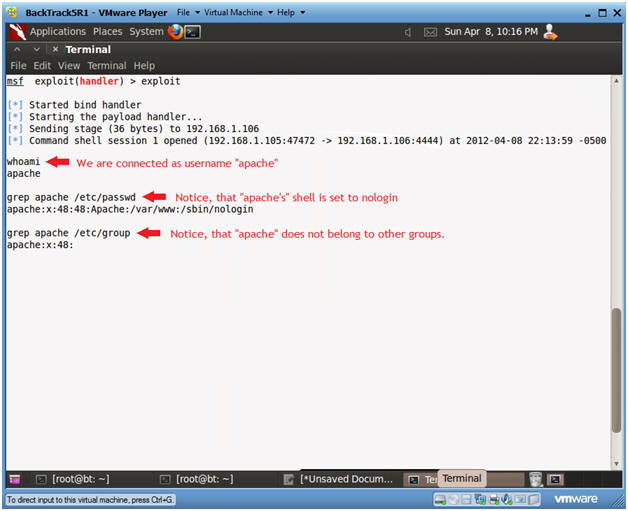Click the VMware printer device icon
Viewport: 628px width, 511px height.
point(494,499)
